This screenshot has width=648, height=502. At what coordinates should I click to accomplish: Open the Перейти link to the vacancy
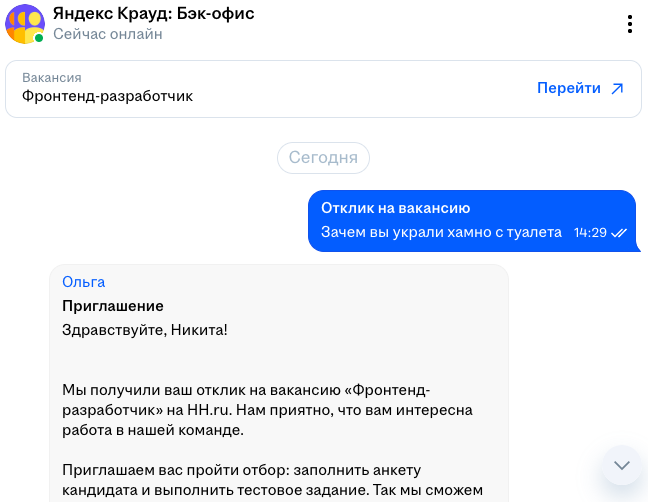pos(569,88)
